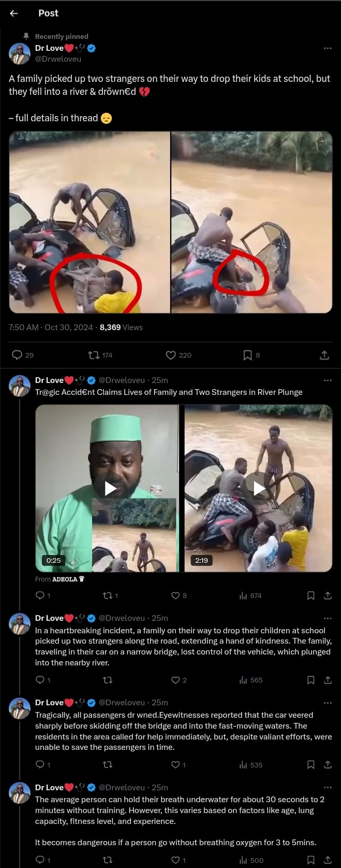Share the 'Tragically, all passengers' reply
The width and height of the screenshot is (341, 868).
[328, 764]
